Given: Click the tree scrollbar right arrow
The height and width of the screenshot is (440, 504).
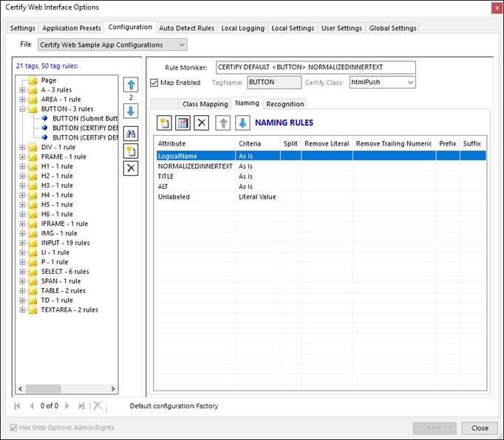Looking at the screenshot, I should [113, 389].
